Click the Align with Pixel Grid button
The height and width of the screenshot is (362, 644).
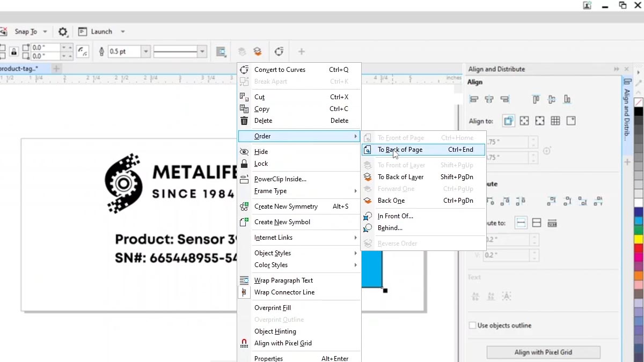543,352
